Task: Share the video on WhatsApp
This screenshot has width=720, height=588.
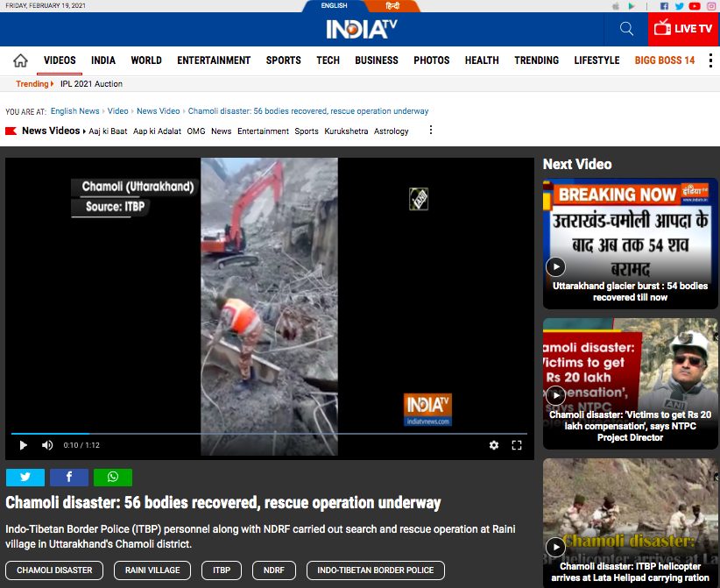Action: pos(113,478)
